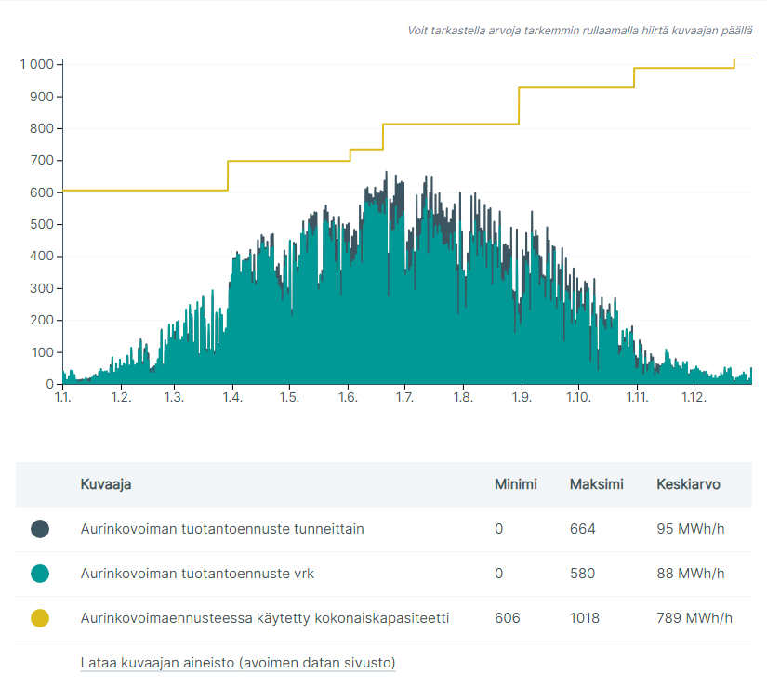This screenshot has height=700, width=767.
Task: Click the 'Voit tarkastella arvoja' hint text
Action: pyautogui.click(x=579, y=31)
